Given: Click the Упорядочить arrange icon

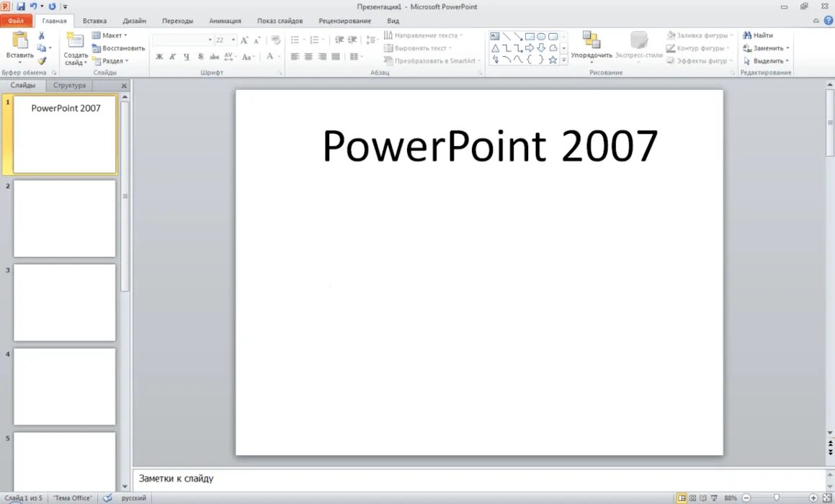Looking at the screenshot, I should coord(591,40).
